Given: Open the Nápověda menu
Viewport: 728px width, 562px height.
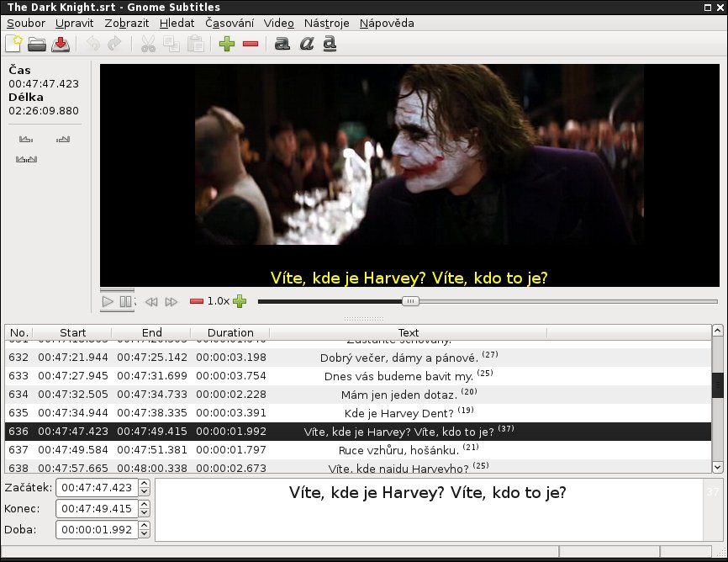Looking at the screenshot, I should pos(387,24).
